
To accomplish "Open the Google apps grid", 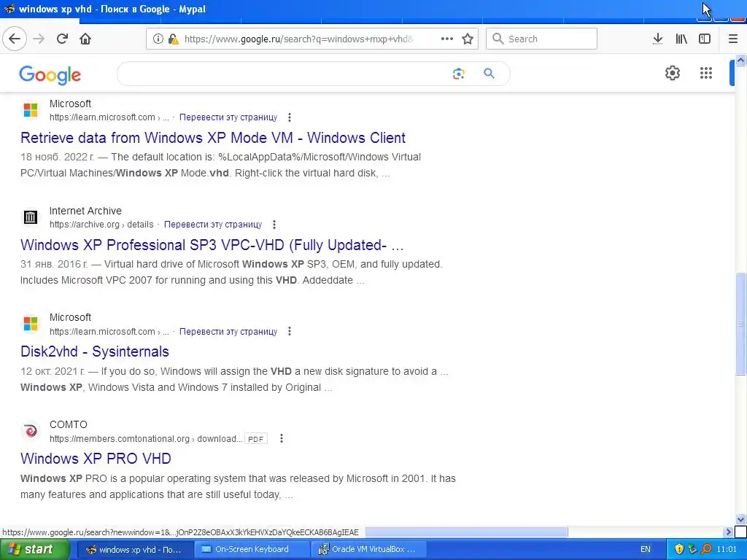I will [706, 73].
